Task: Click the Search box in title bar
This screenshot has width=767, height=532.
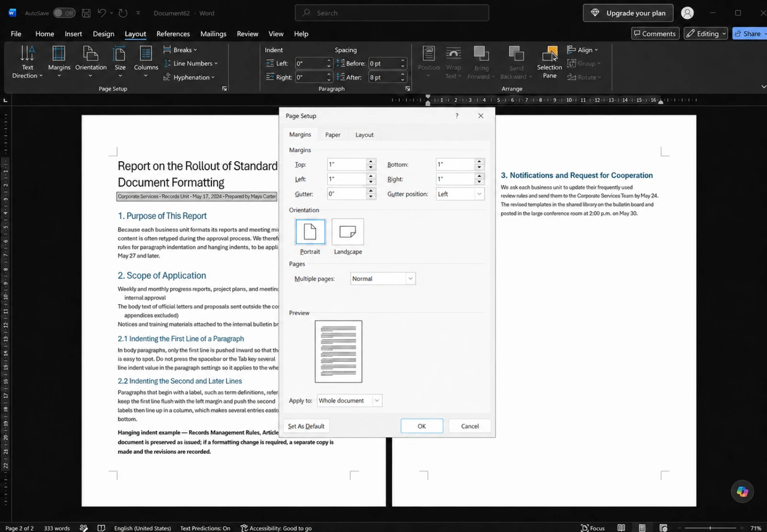Action: tap(392, 13)
